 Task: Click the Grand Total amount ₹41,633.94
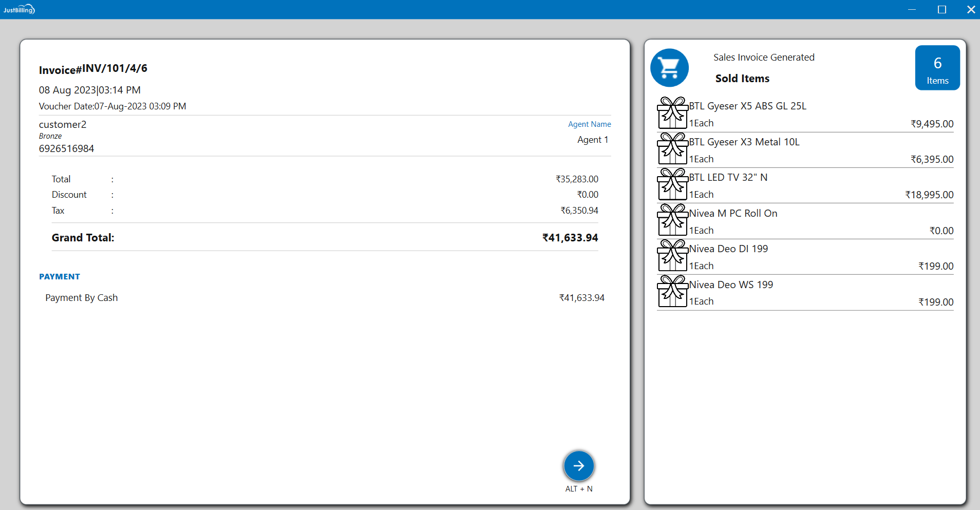click(570, 238)
